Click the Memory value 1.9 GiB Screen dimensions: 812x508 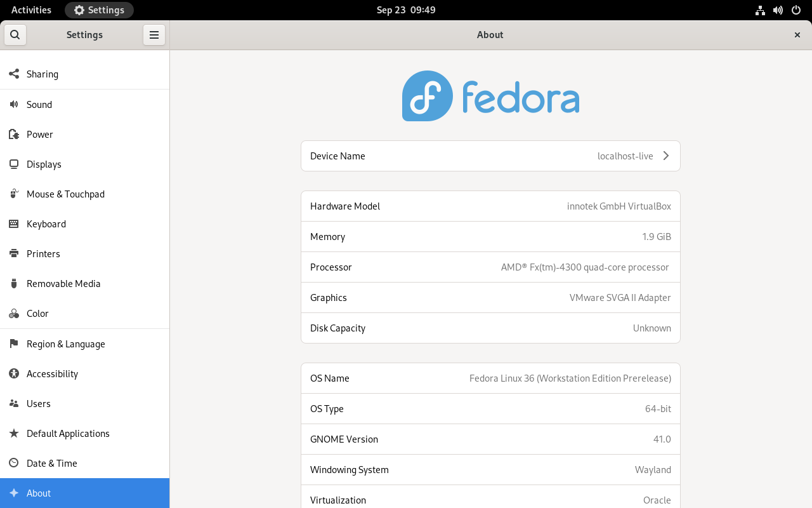[657, 237]
